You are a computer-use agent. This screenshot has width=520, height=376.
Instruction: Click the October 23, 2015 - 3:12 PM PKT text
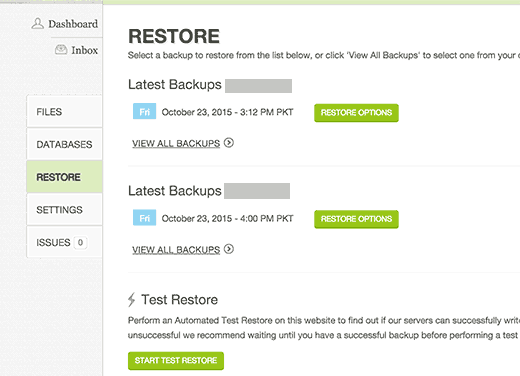coord(227,112)
